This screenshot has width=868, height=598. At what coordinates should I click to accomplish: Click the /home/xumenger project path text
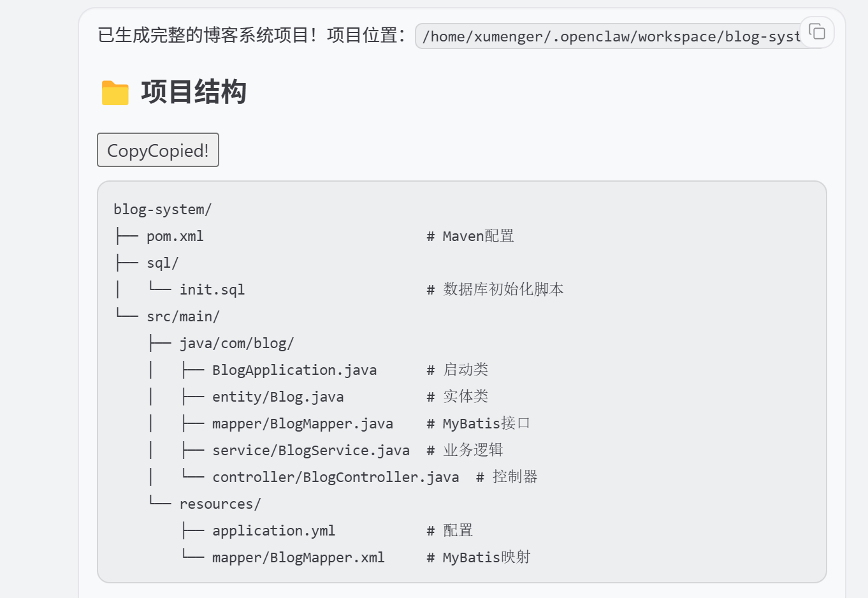611,36
